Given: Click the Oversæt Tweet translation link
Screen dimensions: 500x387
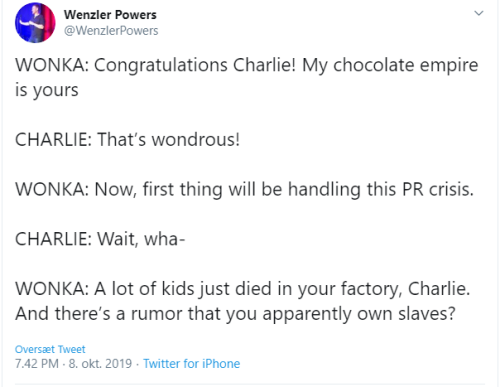Looking at the screenshot, I should click(x=50, y=349).
